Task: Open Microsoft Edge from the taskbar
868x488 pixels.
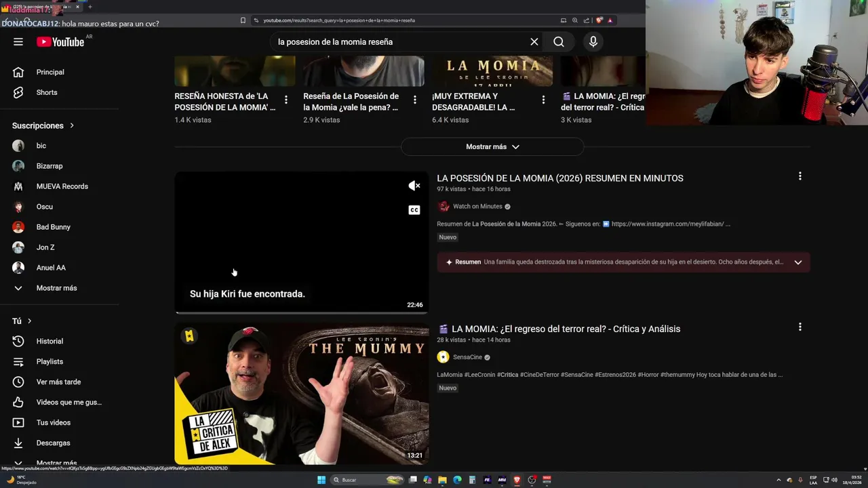Action: tap(457, 480)
